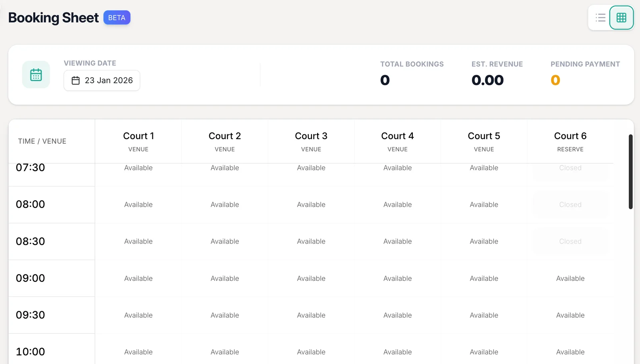
Task: Select the Court 6 column header
Action: coord(570,142)
